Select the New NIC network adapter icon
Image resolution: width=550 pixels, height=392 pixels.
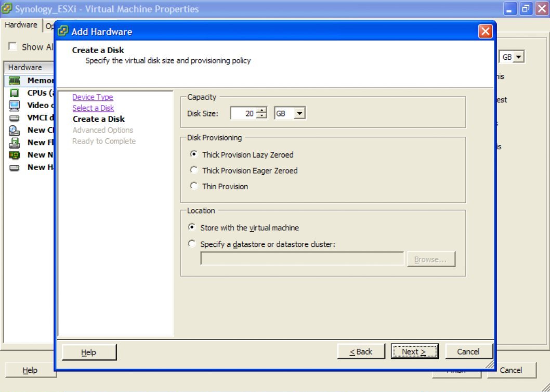tap(15, 155)
